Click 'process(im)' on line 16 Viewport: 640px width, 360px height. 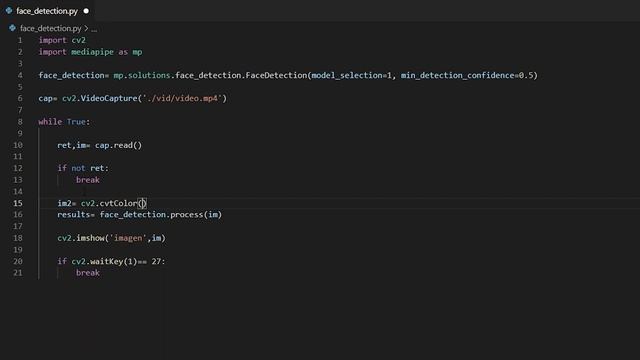click(196, 214)
